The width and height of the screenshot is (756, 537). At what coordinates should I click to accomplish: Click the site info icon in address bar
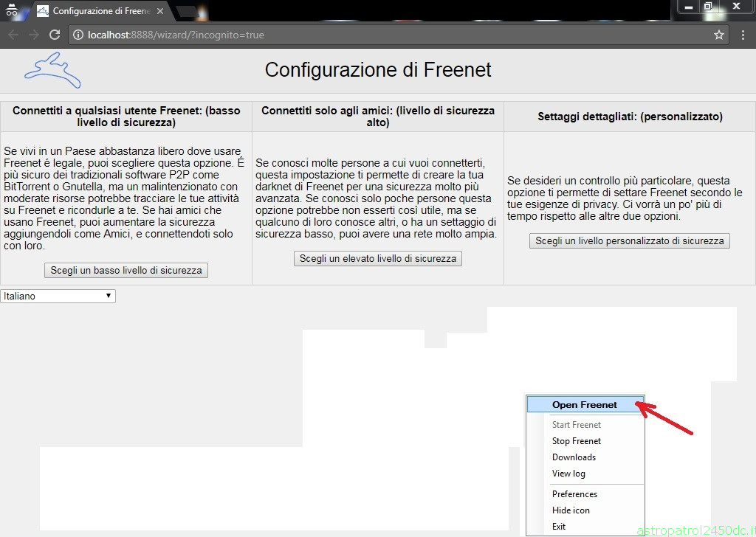tap(78, 35)
